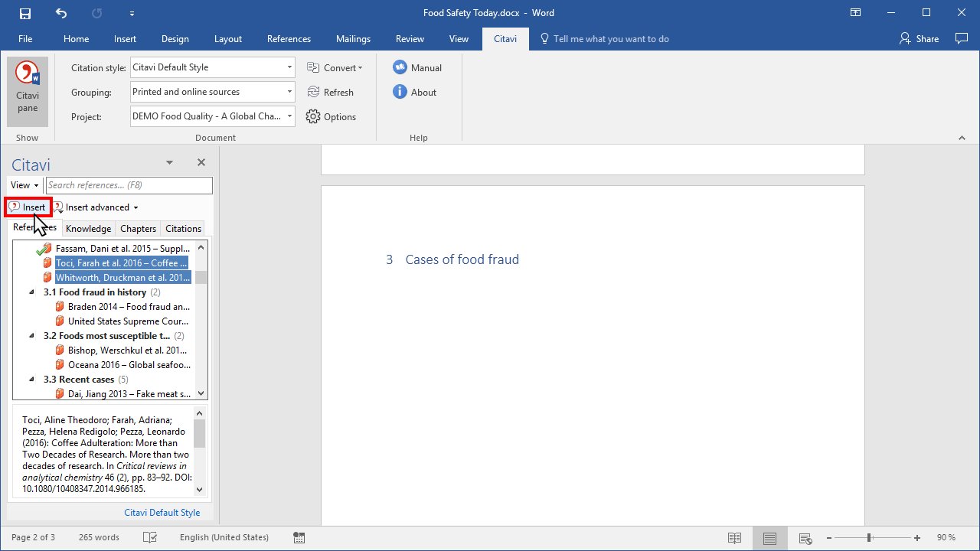The width and height of the screenshot is (980, 551).
Task: Switch to the Home ribbon tab
Action: click(x=77, y=39)
